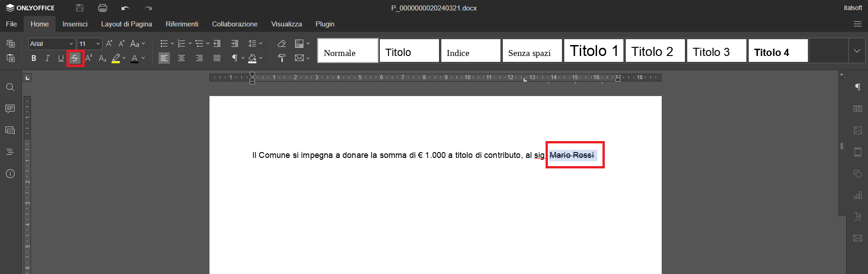This screenshot has height=274, width=868.
Task: Open the font size dropdown
Action: [x=98, y=44]
